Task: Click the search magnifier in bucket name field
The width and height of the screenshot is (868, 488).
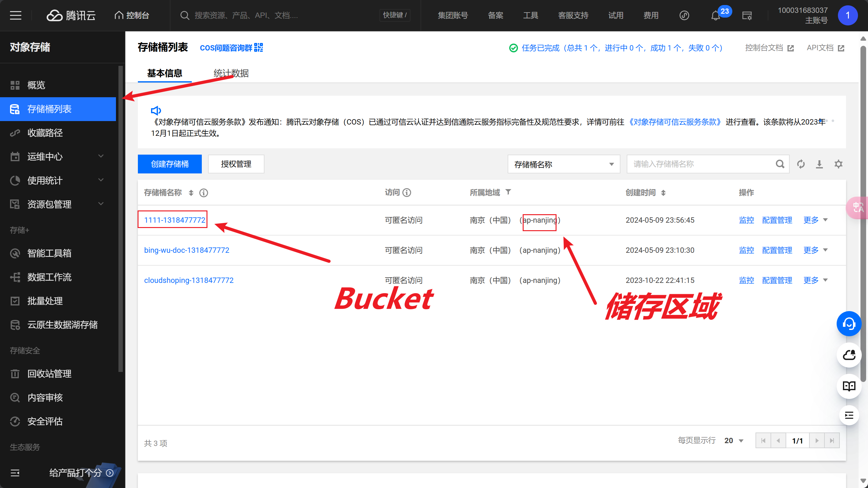Action: (x=780, y=164)
